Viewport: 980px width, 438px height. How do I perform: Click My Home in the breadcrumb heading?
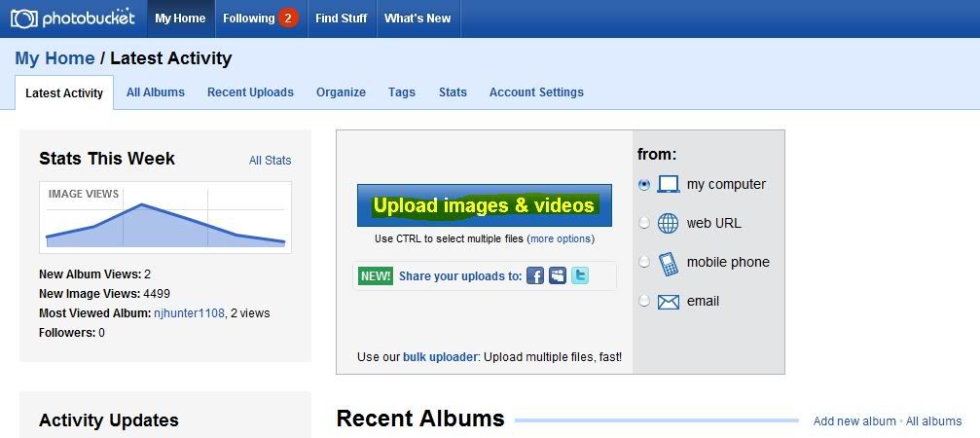point(55,58)
